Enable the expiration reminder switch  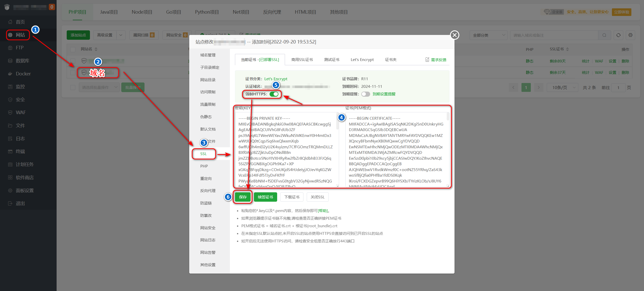point(365,94)
